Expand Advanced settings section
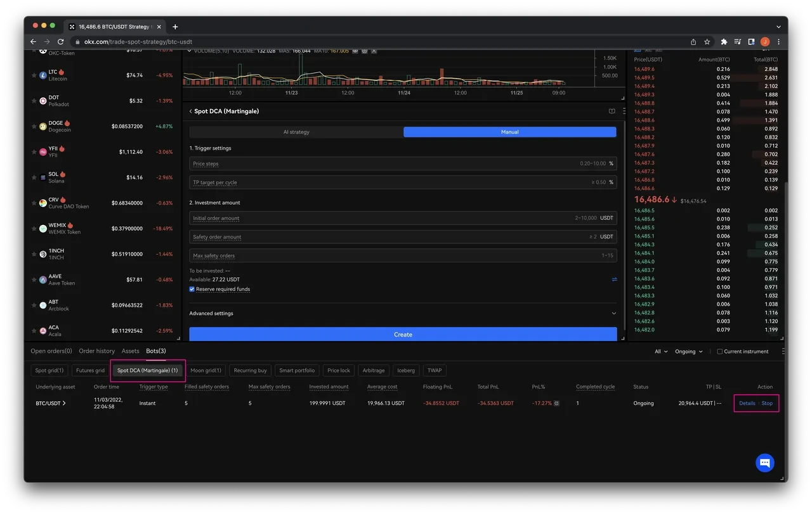This screenshot has height=514, width=812. pos(403,313)
